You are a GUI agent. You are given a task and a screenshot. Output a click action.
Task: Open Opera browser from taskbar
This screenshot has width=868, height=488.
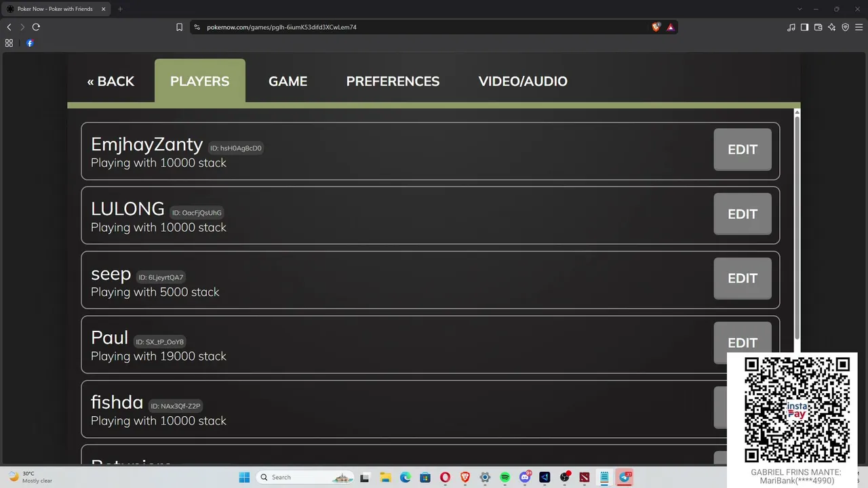point(445,477)
